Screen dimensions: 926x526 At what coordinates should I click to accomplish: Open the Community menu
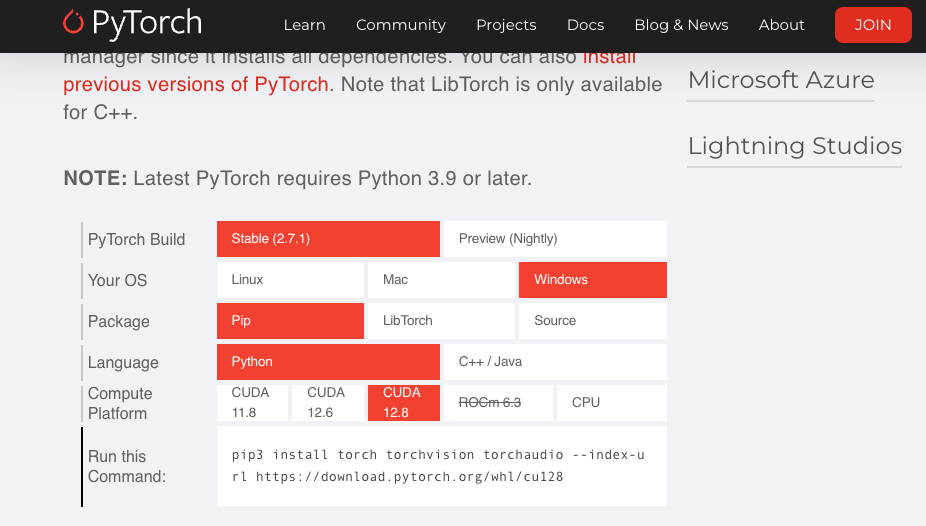tap(400, 25)
